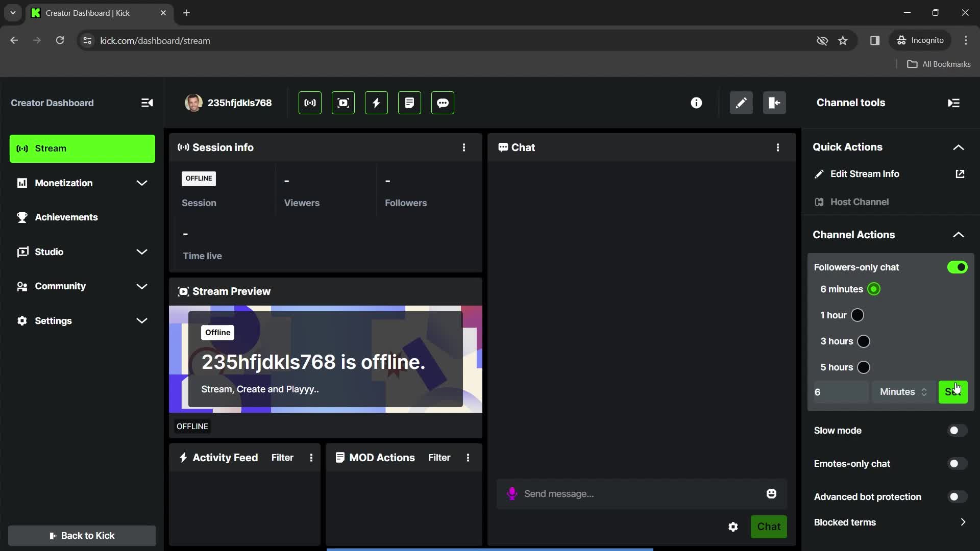980x551 pixels.
Task: Toggle the MOD Actions panel icon in top toolbar
Action: coord(409,103)
